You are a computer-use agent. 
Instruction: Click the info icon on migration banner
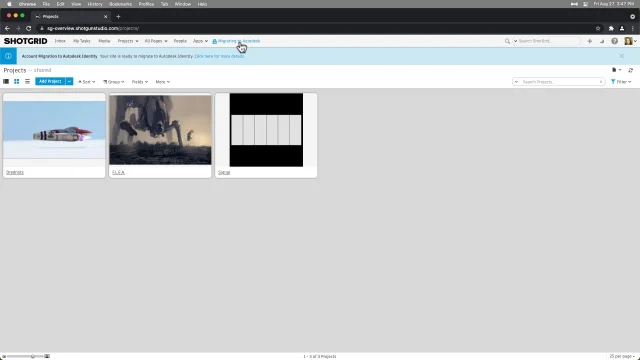(8, 56)
